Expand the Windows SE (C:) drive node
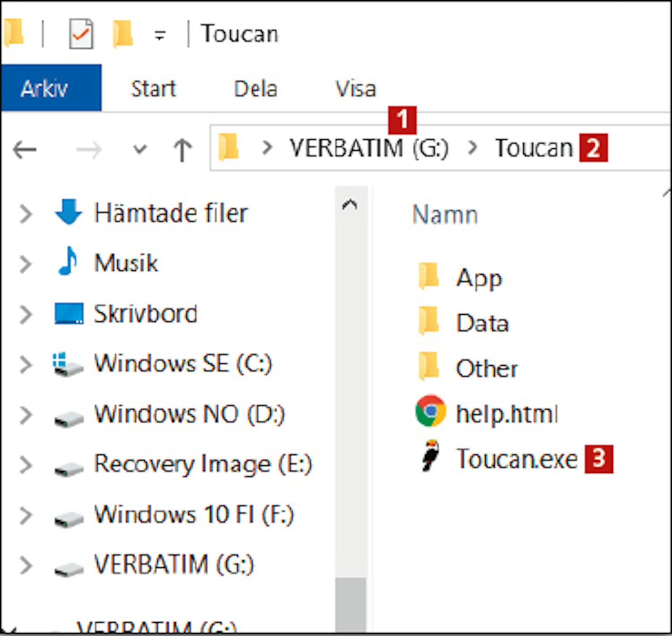The height and width of the screenshot is (636, 672). coord(26,364)
